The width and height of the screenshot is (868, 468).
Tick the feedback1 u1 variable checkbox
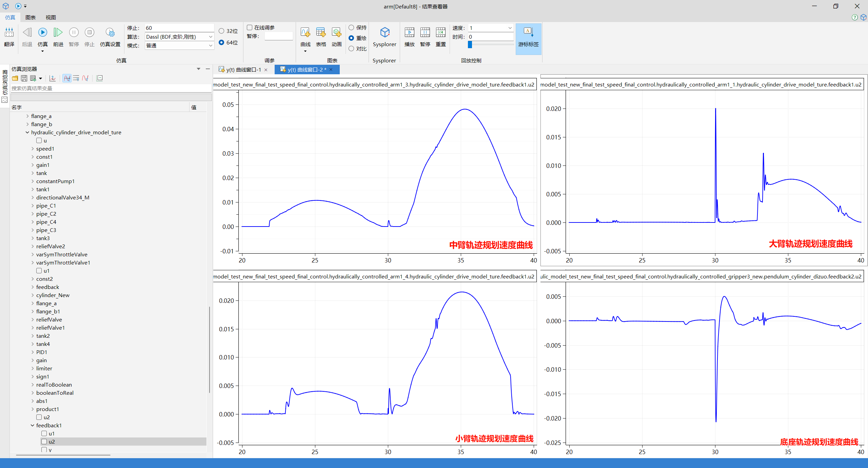(44, 433)
